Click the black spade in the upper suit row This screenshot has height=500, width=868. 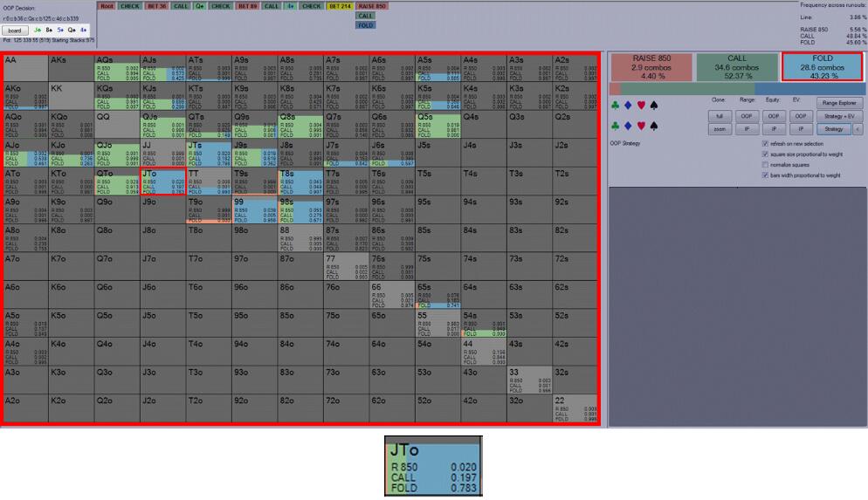point(654,105)
